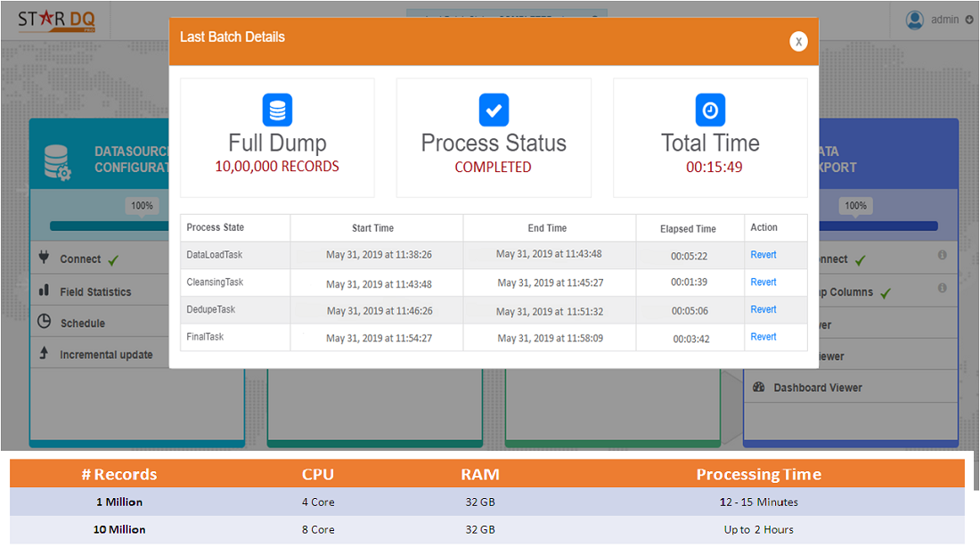Click the admin user avatar icon
Image resolution: width=980 pixels, height=547 pixels.
point(915,20)
